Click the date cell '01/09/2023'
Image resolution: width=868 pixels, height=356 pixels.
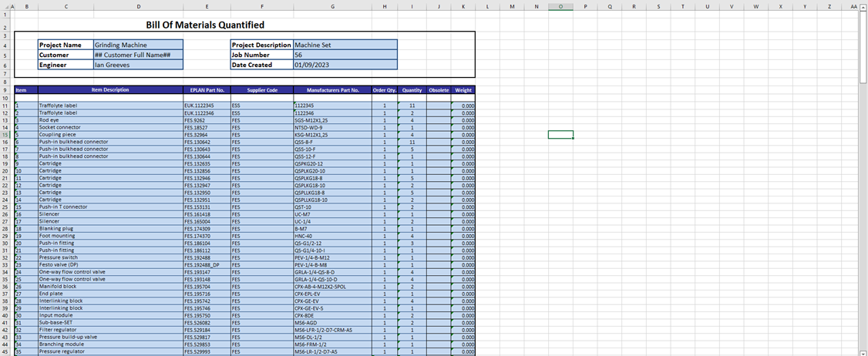coord(345,65)
